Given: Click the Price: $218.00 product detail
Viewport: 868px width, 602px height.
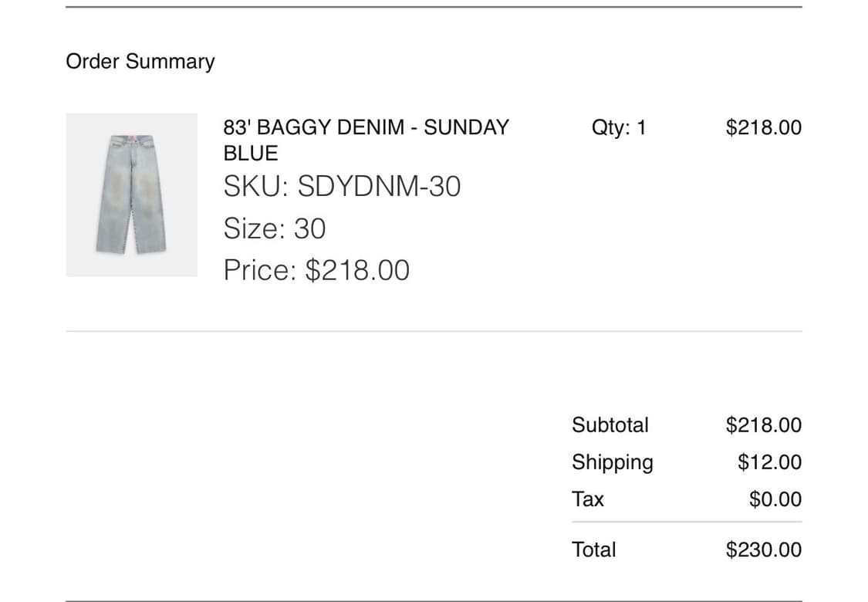Looking at the screenshot, I should (x=316, y=270).
